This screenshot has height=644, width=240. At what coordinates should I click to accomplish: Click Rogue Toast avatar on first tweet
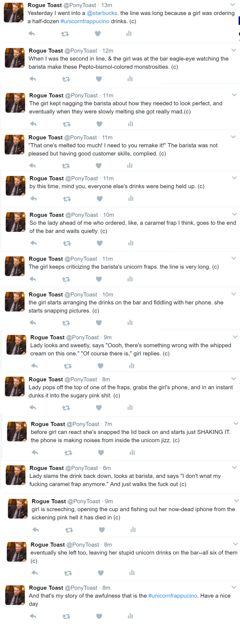click(x=14, y=12)
